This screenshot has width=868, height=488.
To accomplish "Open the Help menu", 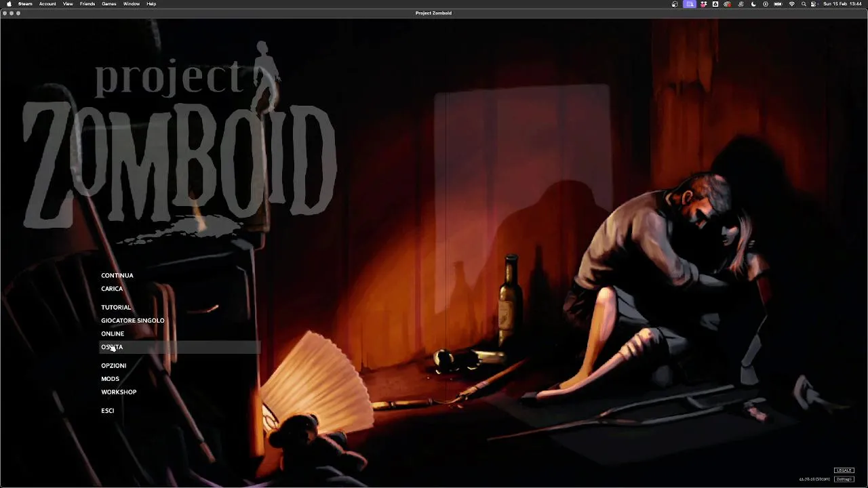I will 151,4.
